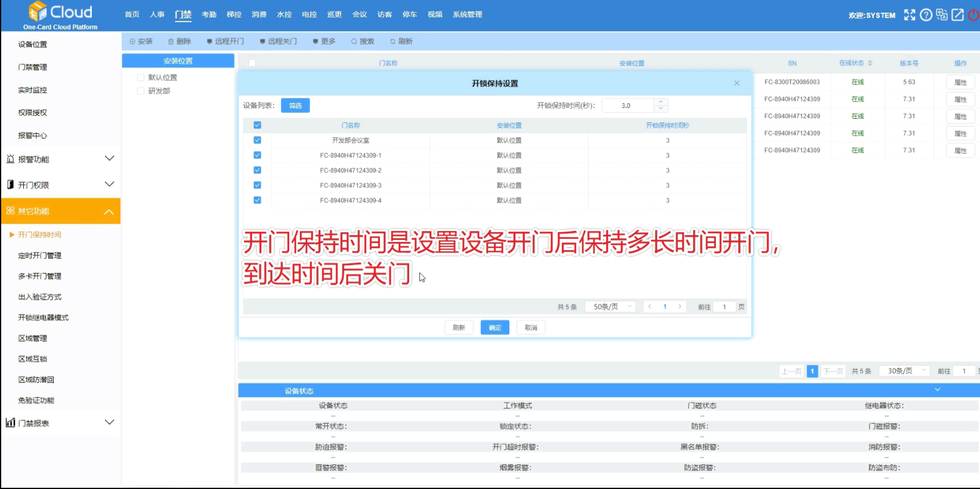Viewport: 980px width, 489px height.
Task: Open the 消费 top menu
Action: click(259, 14)
